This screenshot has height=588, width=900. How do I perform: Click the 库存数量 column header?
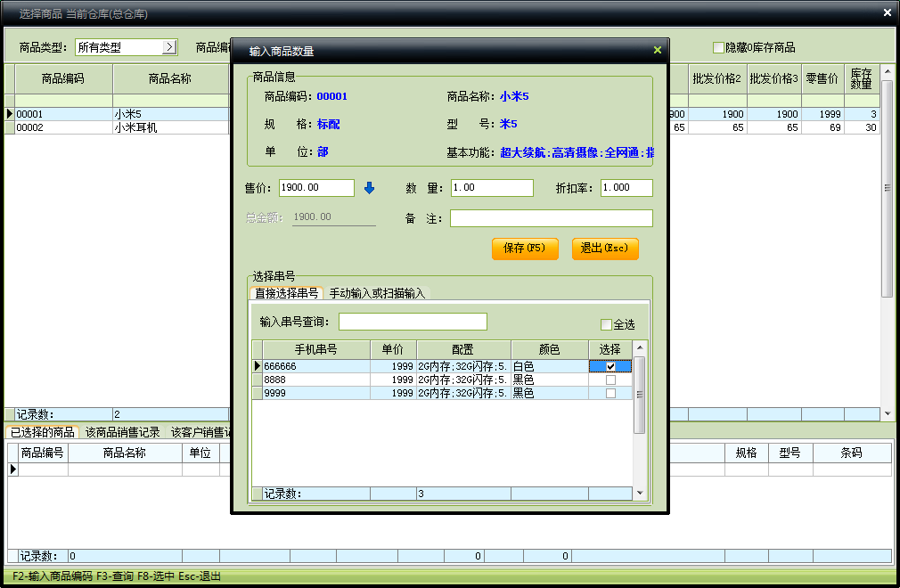(x=862, y=78)
